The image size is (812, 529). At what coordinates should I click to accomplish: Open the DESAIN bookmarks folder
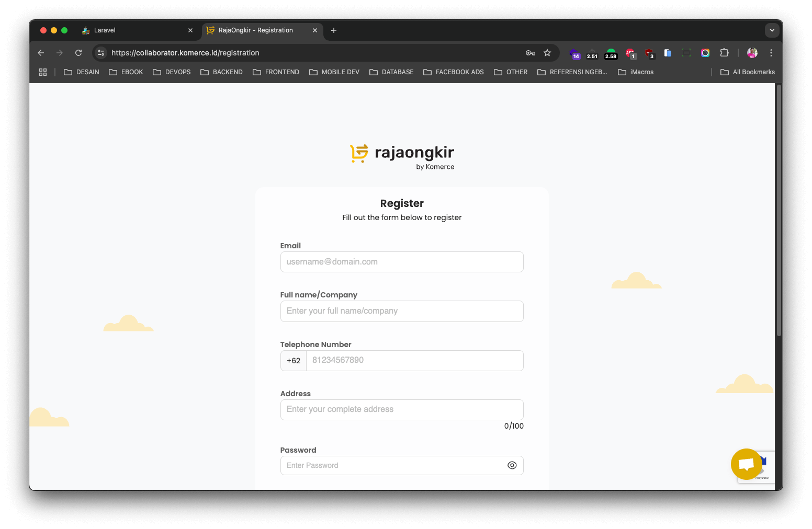coord(82,72)
